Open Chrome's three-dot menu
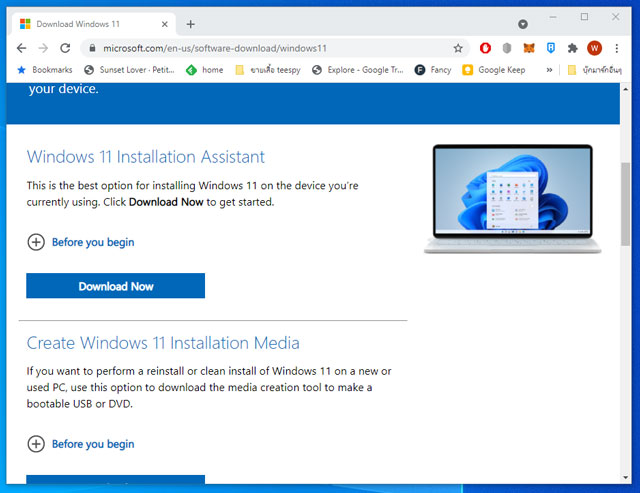Viewport: 640px width, 493px height. pyautogui.click(x=616, y=48)
